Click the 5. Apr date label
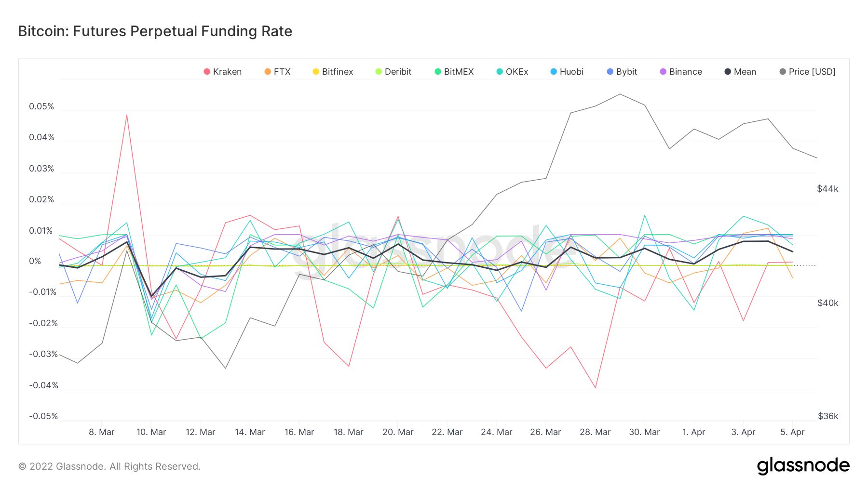This screenshot has height=488, width=868. click(x=792, y=432)
